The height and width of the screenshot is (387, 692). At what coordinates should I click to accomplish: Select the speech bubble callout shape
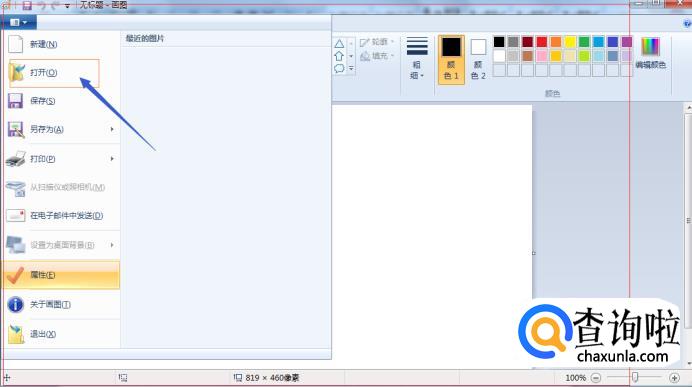click(x=339, y=68)
